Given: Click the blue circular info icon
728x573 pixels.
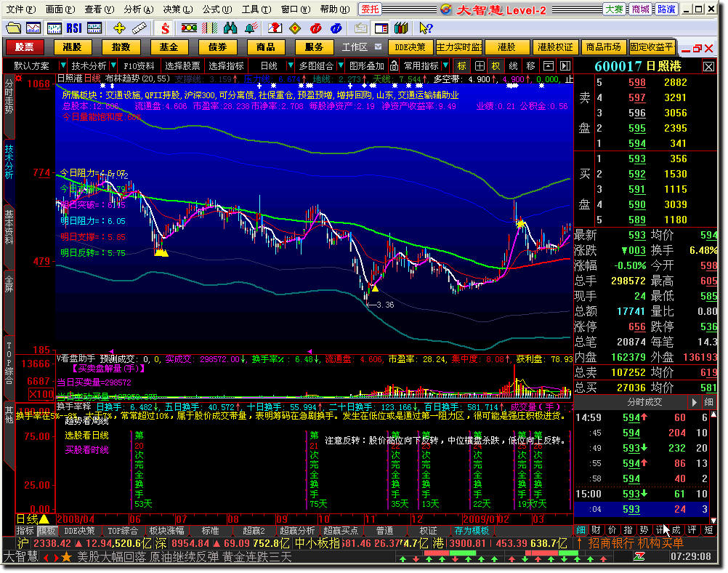Looking at the screenshot, I should coord(336,28).
